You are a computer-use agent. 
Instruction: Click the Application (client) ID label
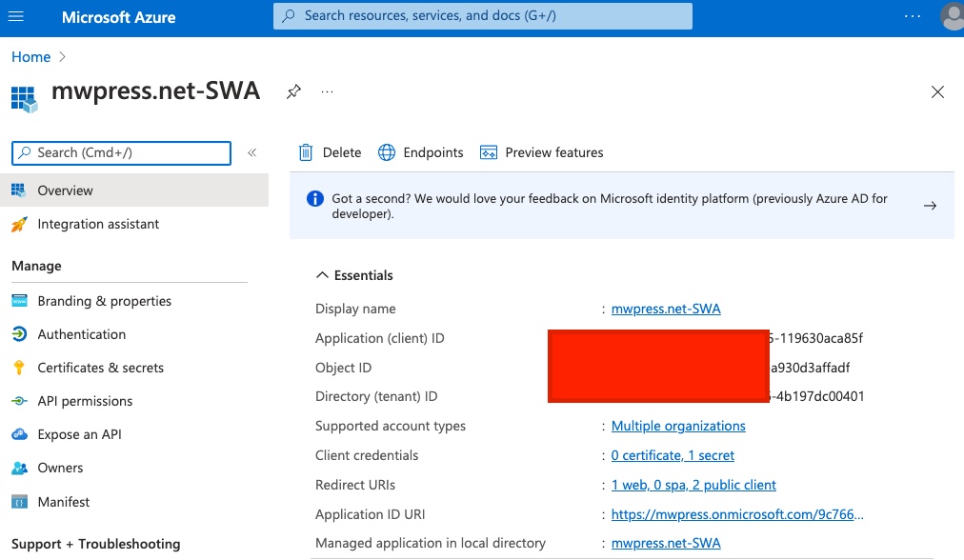[380, 338]
